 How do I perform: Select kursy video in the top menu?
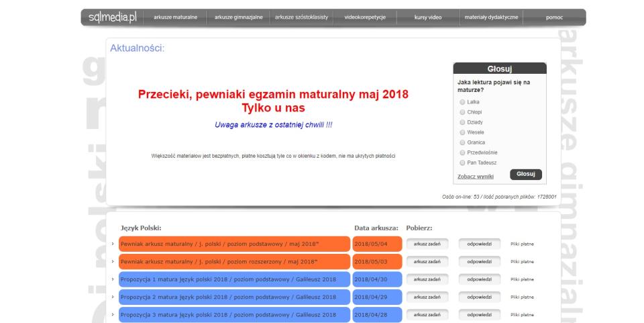[x=428, y=17]
